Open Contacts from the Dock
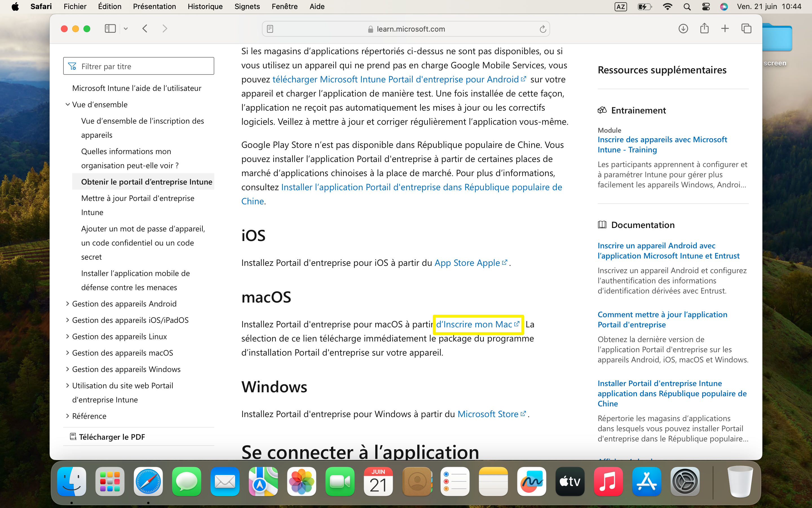The width and height of the screenshot is (812, 508). pos(417,481)
